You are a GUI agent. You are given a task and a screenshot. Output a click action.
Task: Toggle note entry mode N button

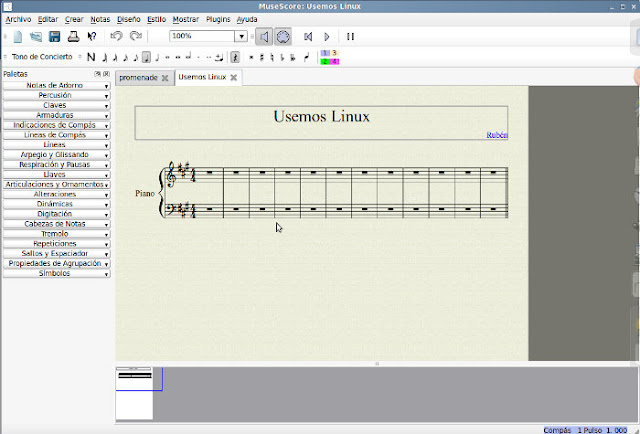click(x=91, y=57)
